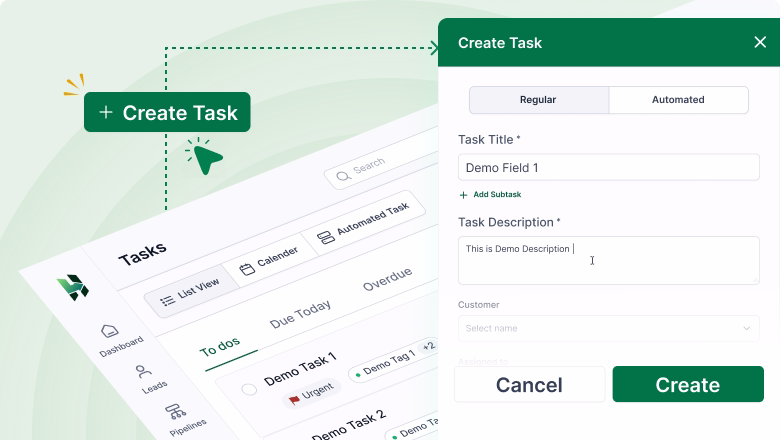Click the Create button in panel
Viewport: 780px width, 440px height.
click(x=688, y=384)
